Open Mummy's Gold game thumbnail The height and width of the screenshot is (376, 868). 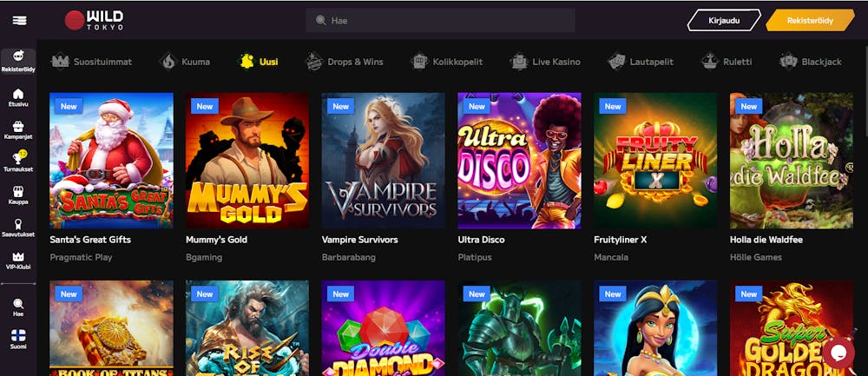click(x=247, y=161)
